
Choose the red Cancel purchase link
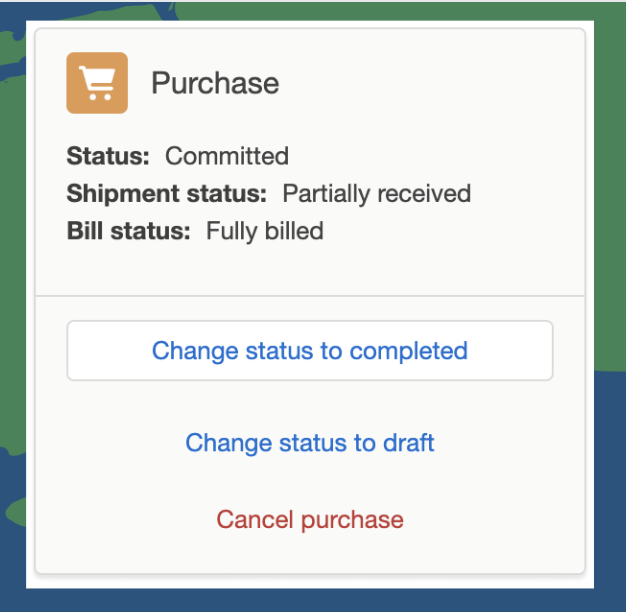(310, 519)
